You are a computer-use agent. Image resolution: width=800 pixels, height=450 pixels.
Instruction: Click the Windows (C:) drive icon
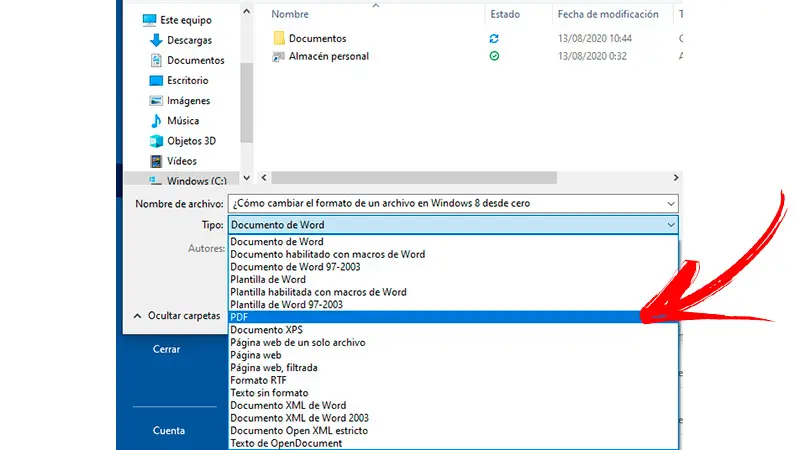click(x=156, y=181)
